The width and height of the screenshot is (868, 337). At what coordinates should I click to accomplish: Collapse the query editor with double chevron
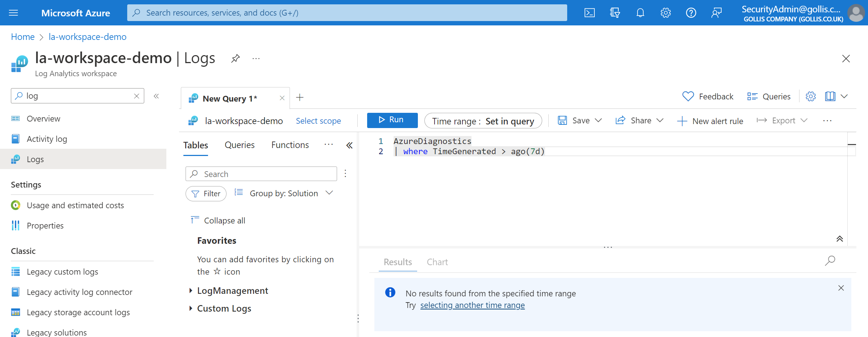(840, 239)
